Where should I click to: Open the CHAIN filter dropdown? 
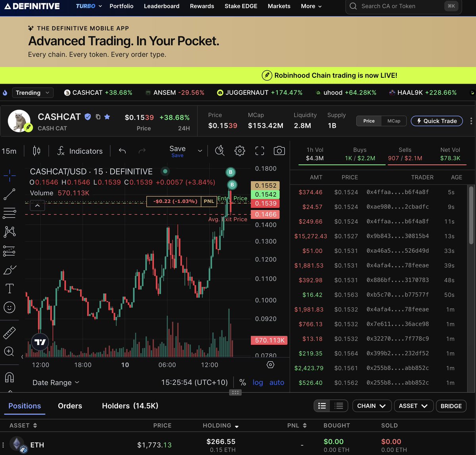coord(372,406)
